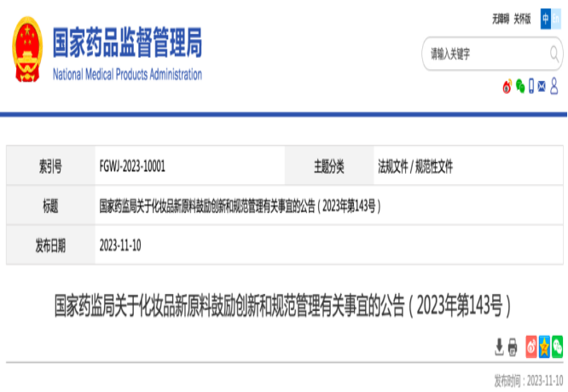The height and width of the screenshot is (392, 568).
Task: Download the article with the download icon
Action: click(x=499, y=347)
